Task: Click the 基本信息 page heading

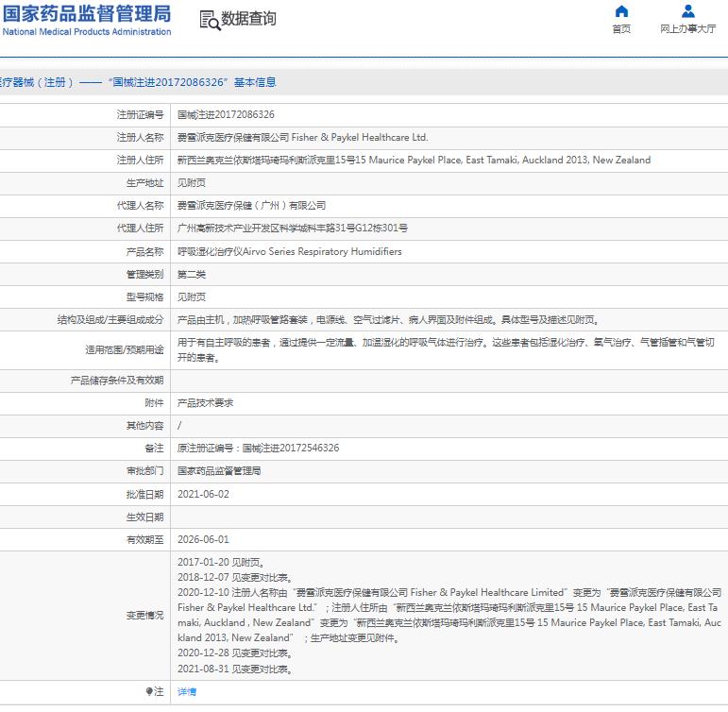Action: (x=255, y=82)
